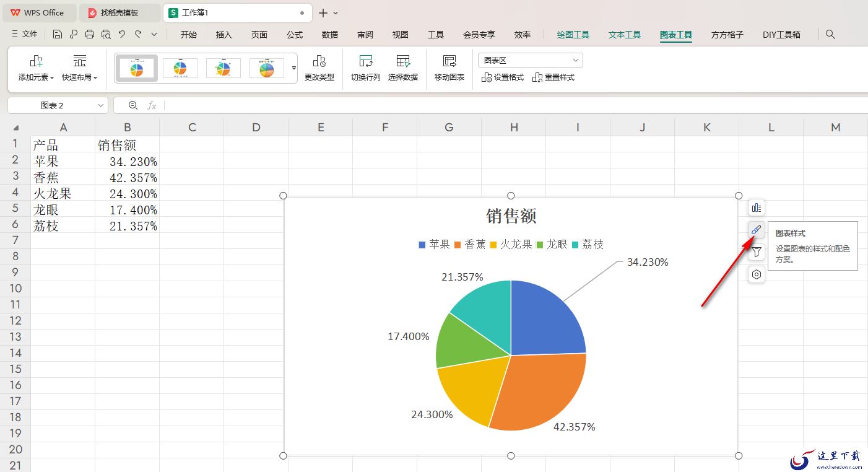Image resolution: width=868 pixels, height=472 pixels.
Task: Expand the quick access toolbar dropdown arrow
Action: pos(154,35)
